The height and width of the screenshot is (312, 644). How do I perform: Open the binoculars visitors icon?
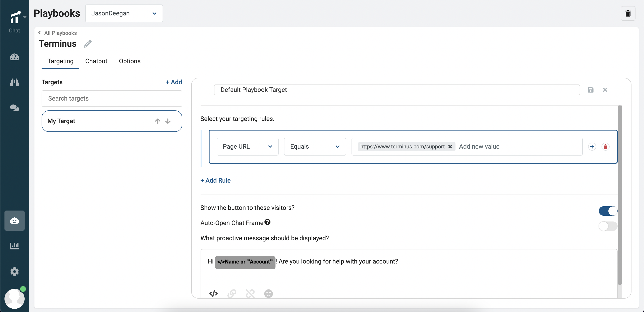click(x=15, y=82)
